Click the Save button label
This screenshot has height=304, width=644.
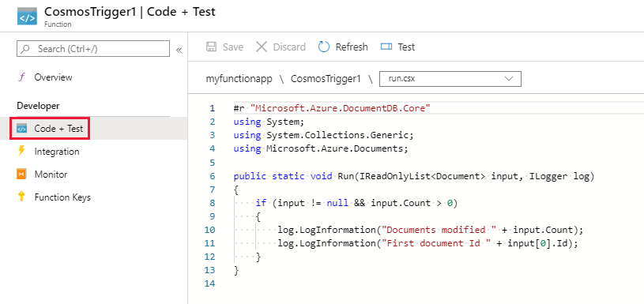[x=233, y=47]
